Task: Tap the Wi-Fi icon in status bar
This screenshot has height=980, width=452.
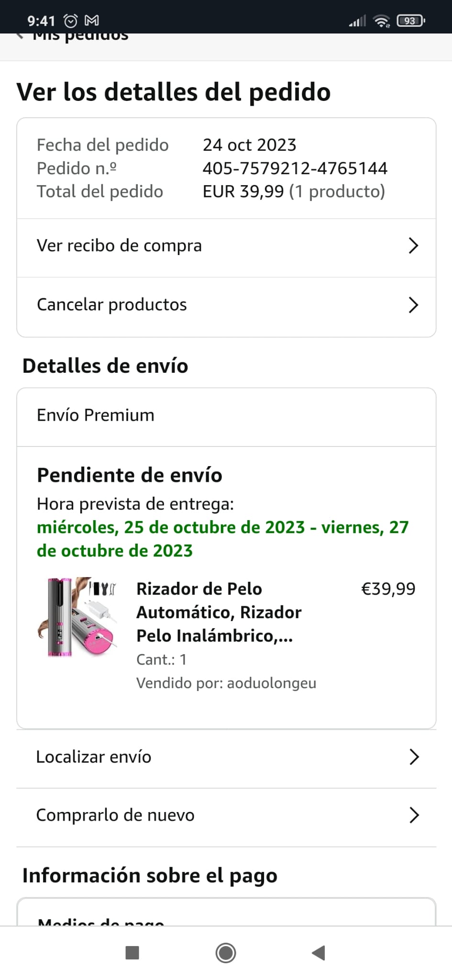Action: click(x=382, y=21)
